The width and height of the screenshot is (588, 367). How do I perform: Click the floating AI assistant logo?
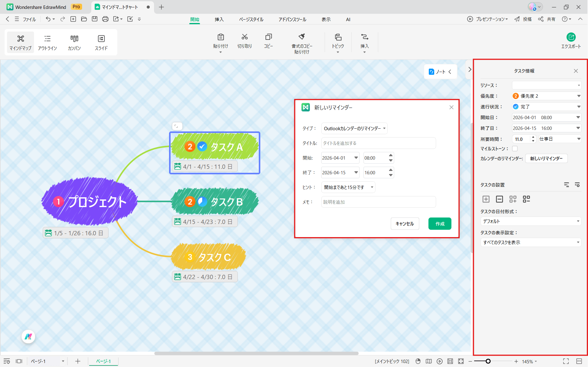pyautogui.click(x=28, y=337)
